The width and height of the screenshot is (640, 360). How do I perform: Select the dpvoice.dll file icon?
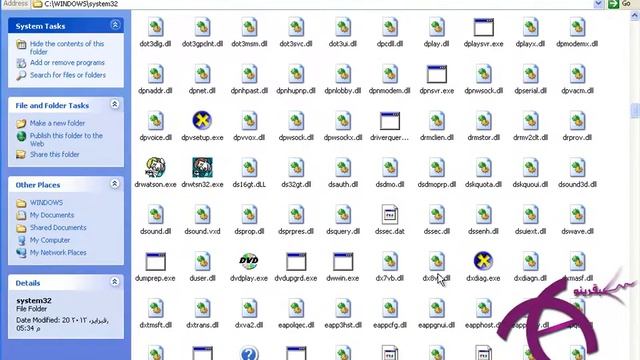point(156,121)
